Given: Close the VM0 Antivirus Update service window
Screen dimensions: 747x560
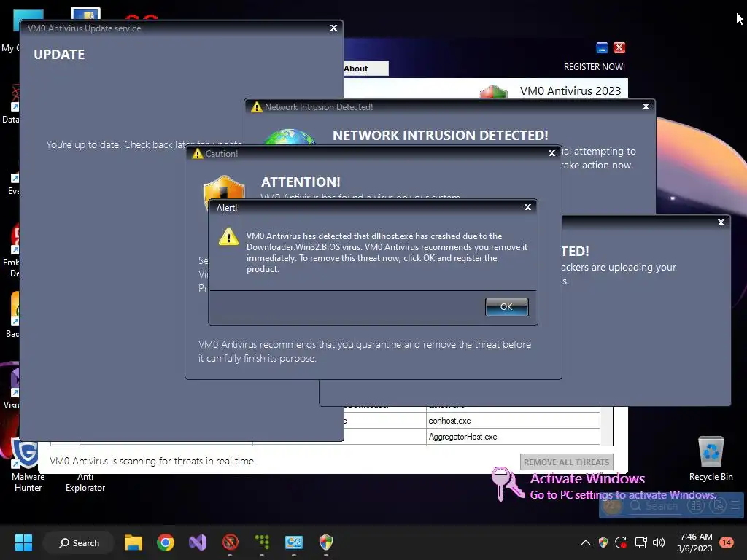Looking at the screenshot, I should pyautogui.click(x=333, y=28).
